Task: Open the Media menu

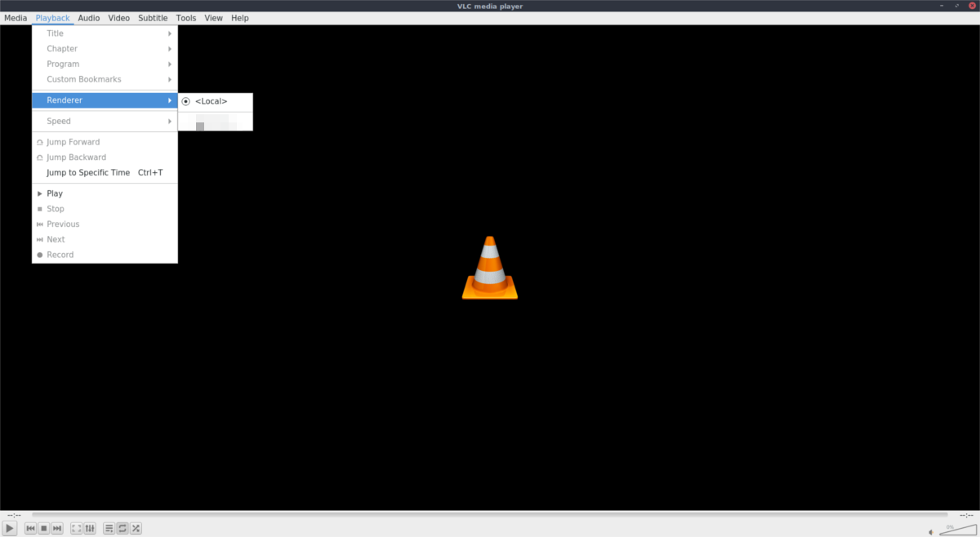Action: (x=16, y=18)
